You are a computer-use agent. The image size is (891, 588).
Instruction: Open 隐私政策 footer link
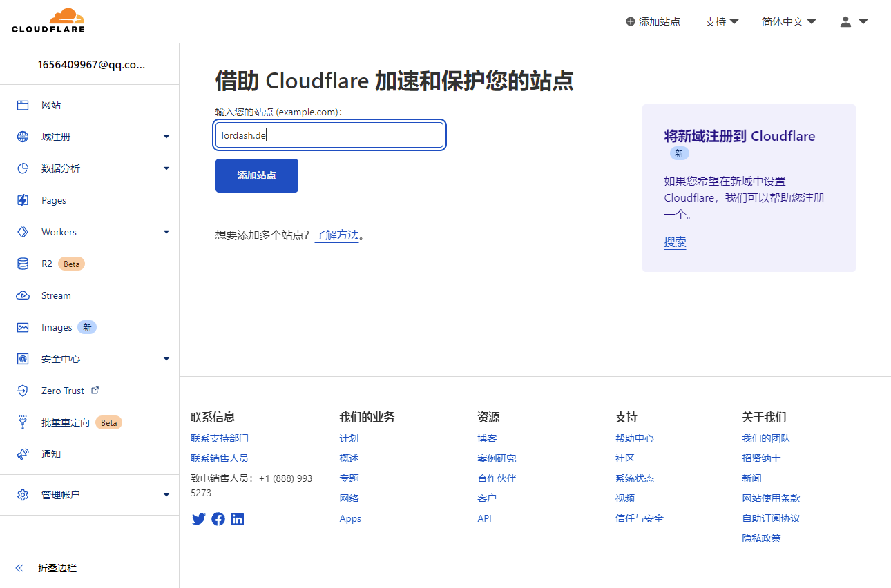pyautogui.click(x=761, y=538)
